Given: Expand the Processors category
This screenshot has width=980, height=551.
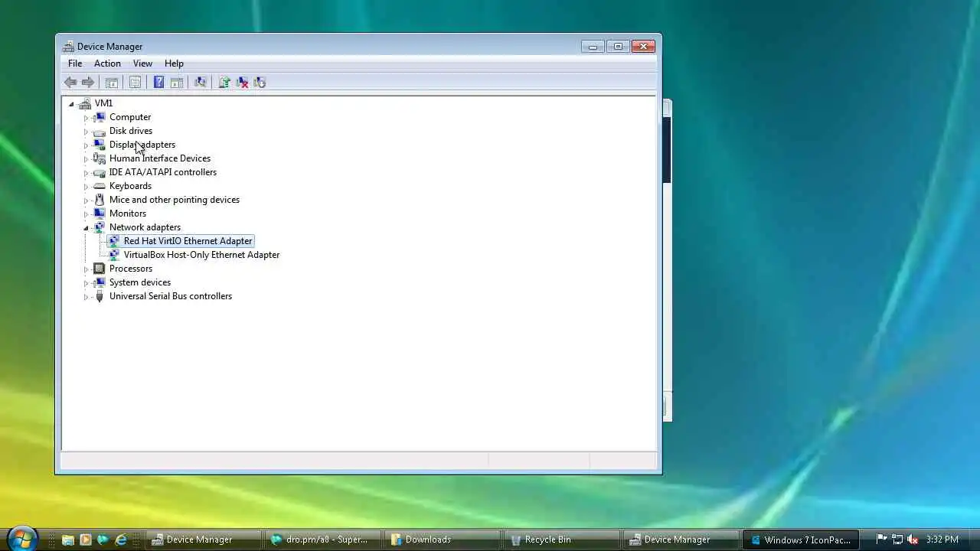Looking at the screenshot, I should (x=86, y=269).
